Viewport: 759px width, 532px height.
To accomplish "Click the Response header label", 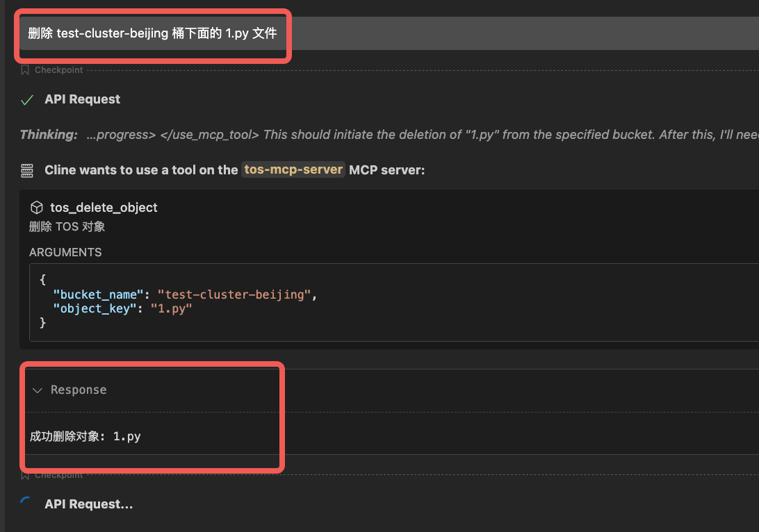I will point(79,390).
